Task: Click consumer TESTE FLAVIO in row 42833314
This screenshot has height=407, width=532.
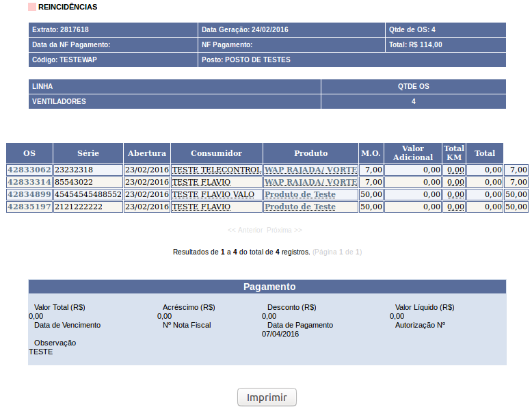Action: tap(201, 182)
